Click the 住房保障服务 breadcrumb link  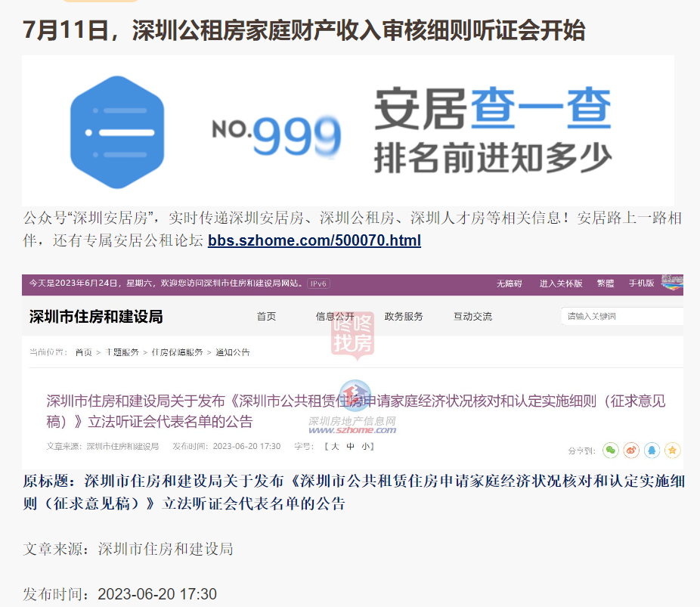177,352
